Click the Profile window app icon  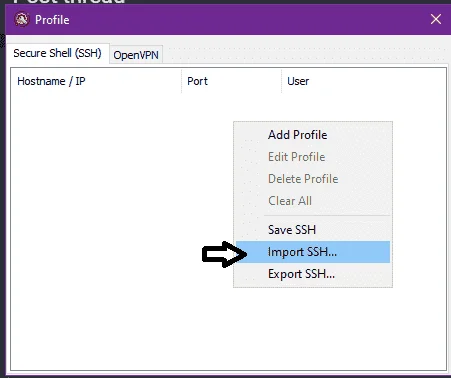(x=22, y=20)
